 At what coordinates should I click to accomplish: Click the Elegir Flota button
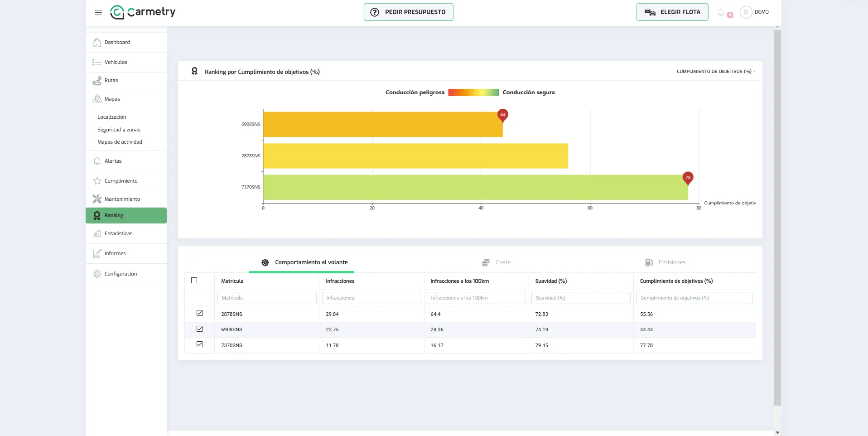point(672,12)
